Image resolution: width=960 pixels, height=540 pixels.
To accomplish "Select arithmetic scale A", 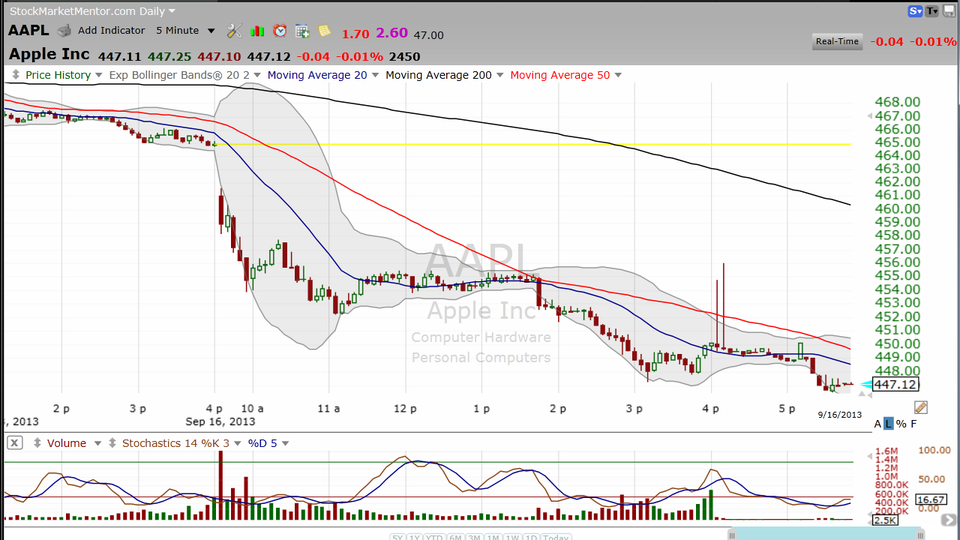I will (x=877, y=424).
